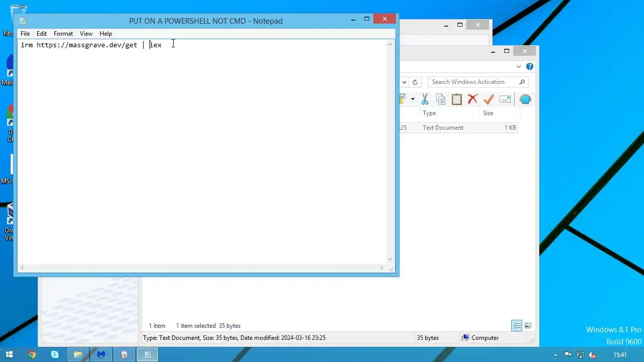This screenshot has height=362, width=644.
Task: Click the search magnifier icon in Explorer
Action: coord(522,82)
